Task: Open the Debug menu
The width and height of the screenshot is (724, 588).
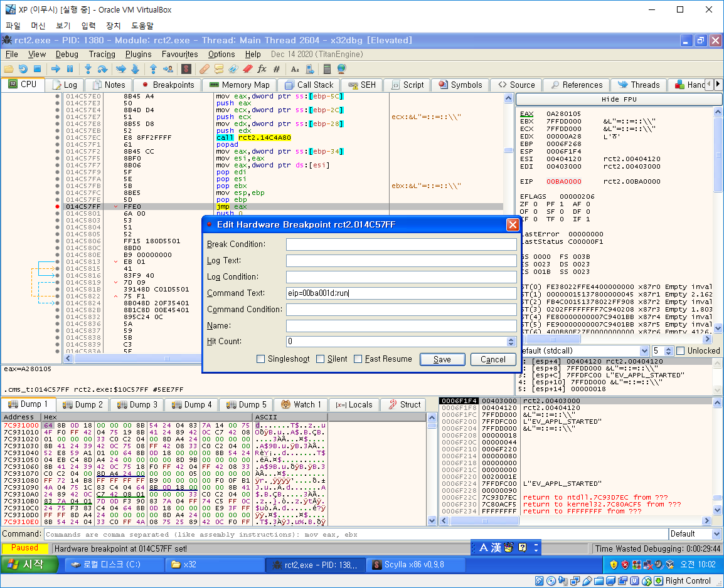Action: click(x=67, y=55)
